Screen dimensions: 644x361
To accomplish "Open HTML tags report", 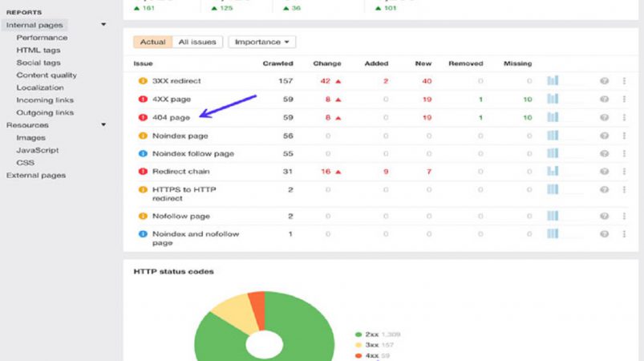I will 38,50.
